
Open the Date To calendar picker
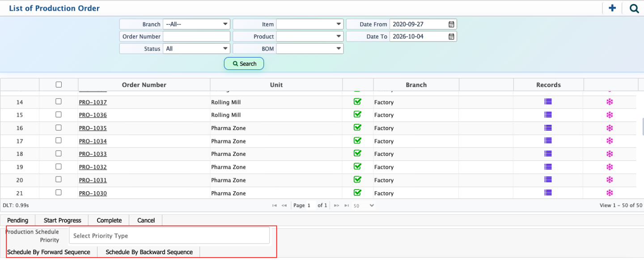(x=451, y=36)
